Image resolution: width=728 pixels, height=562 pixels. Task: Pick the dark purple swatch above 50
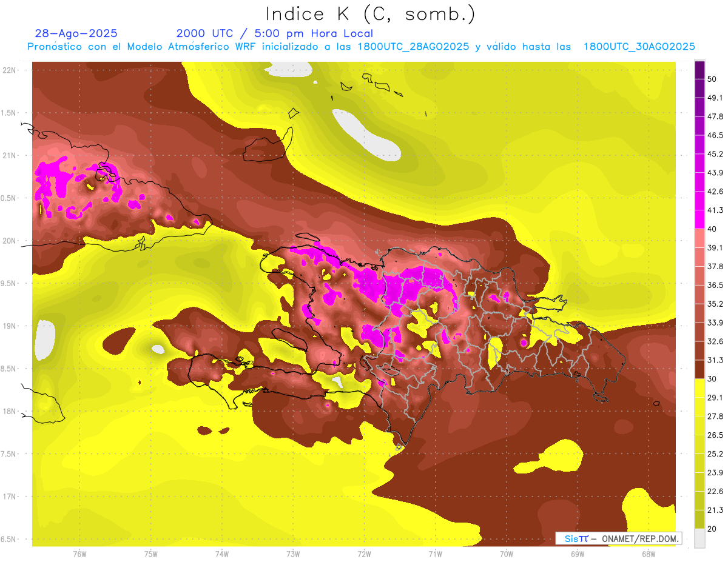click(x=699, y=70)
